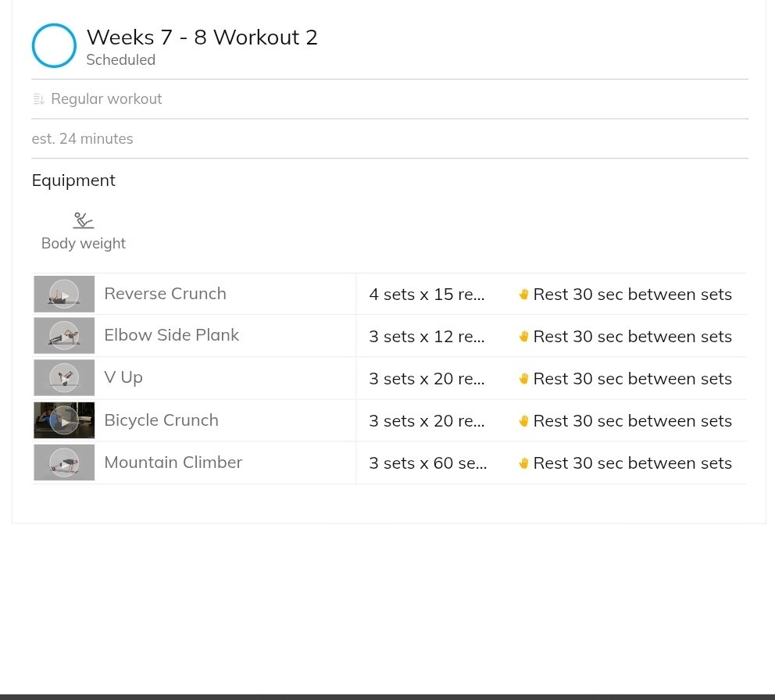The image size is (775, 700).
Task: Click the Body weight equipment icon
Action: point(83,220)
